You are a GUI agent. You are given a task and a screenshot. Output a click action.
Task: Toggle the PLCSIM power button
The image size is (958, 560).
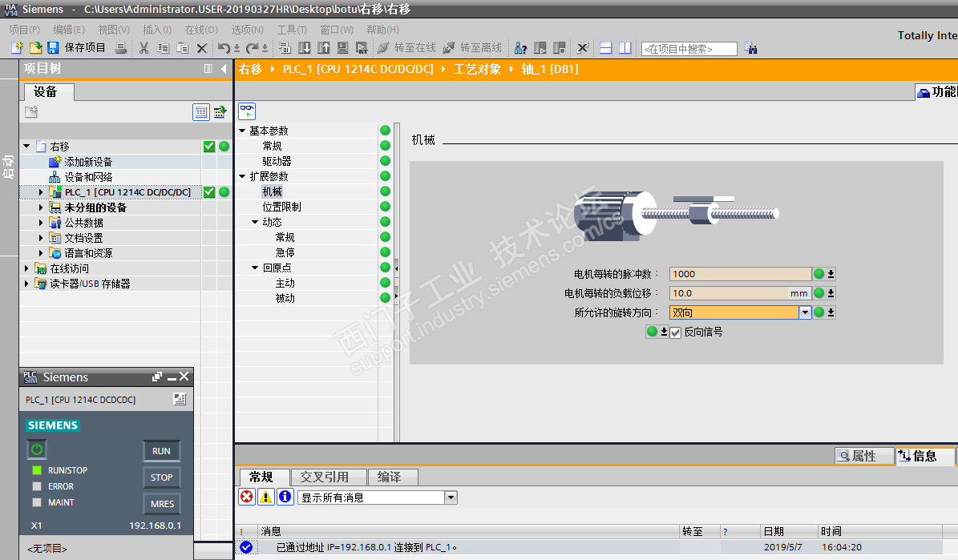click(37, 449)
